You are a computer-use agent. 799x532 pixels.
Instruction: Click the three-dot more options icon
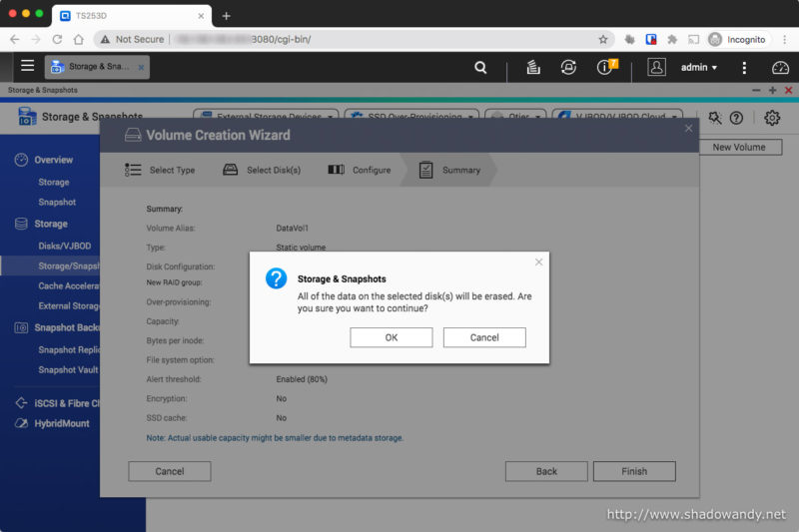tap(744, 68)
